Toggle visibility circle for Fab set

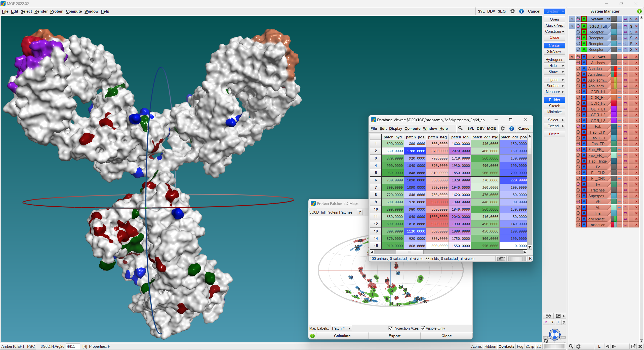(578, 127)
